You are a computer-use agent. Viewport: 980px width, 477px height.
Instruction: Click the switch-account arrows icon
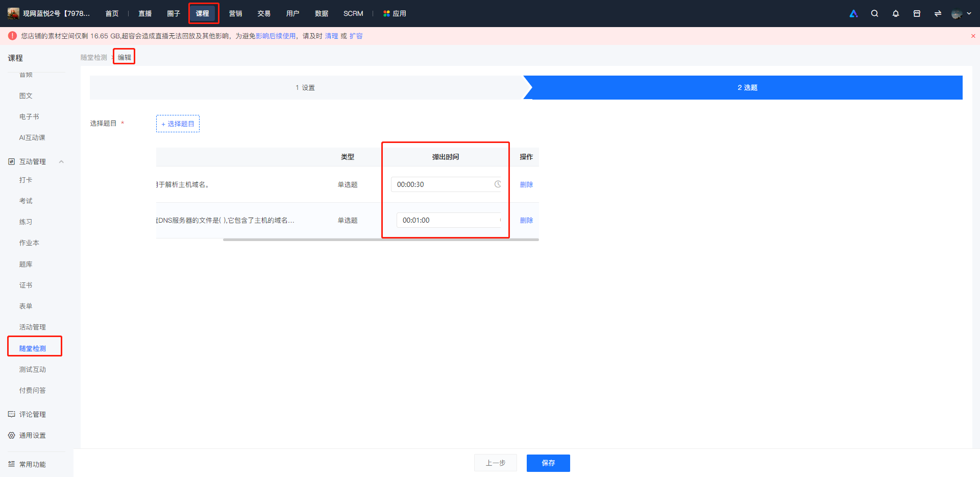click(x=938, y=14)
